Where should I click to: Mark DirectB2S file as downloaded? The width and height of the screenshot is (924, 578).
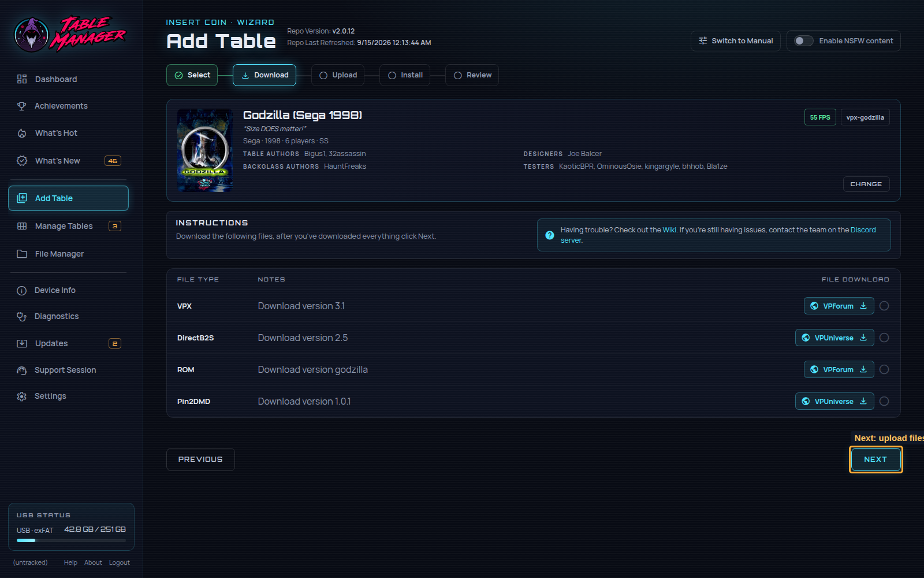pyautogui.click(x=884, y=338)
